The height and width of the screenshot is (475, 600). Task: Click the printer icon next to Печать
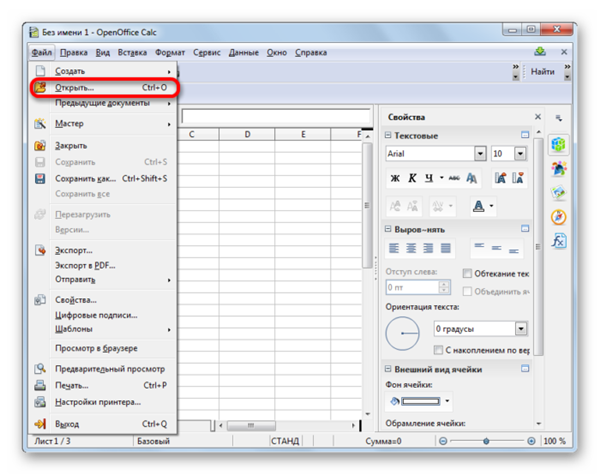tap(40, 385)
